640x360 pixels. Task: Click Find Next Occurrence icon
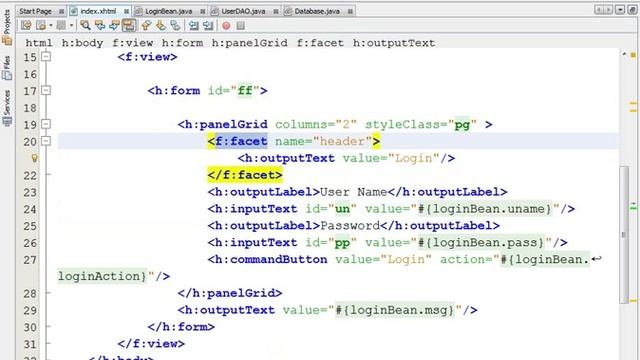click(114, 26)
